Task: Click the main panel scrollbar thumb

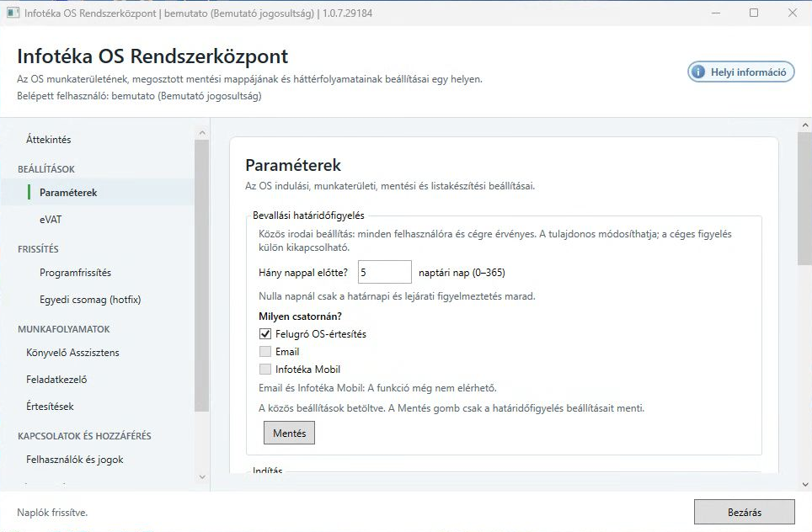Action: pyautogui.click(x=805, y=199)
